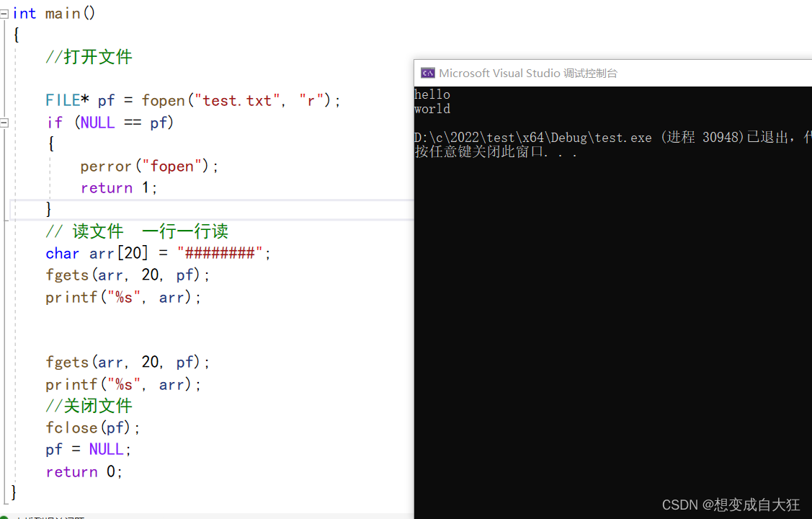
Task: Click world in the console output
Action: 432,110
